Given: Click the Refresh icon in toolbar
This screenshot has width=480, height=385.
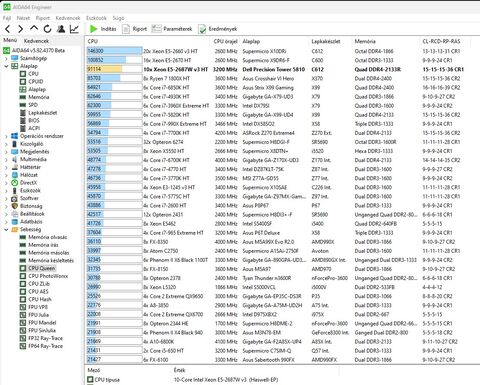Looking at the screenshot, I should (x=47, y=29).
